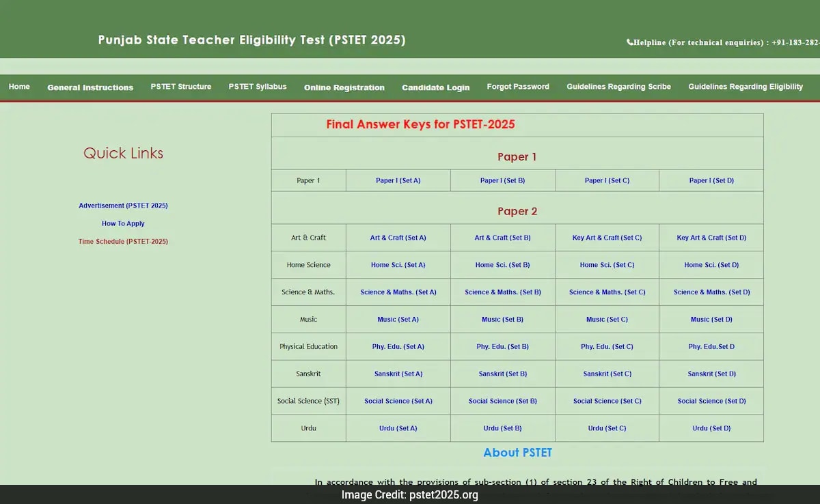
Task: Download Paper I Set A answer key
Action: [398, 180]
